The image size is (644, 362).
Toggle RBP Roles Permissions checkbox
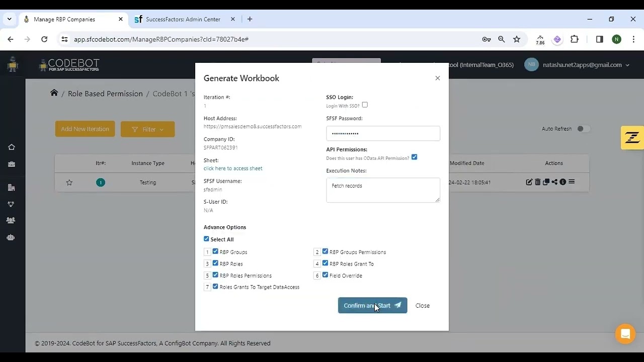click(x=215, y=275)
